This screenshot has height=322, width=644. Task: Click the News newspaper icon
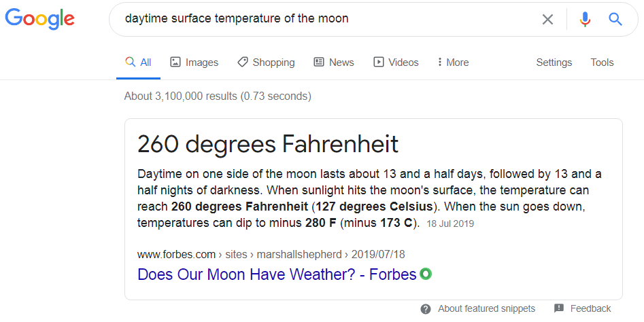pyautogui.click(x=319, y=62)
